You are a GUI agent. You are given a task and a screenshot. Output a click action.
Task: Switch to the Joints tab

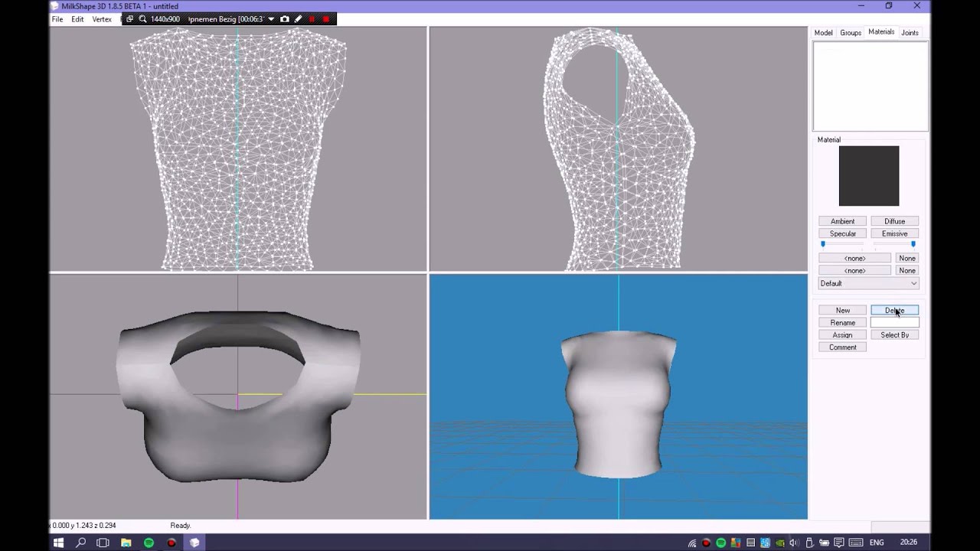click(910, 33)
